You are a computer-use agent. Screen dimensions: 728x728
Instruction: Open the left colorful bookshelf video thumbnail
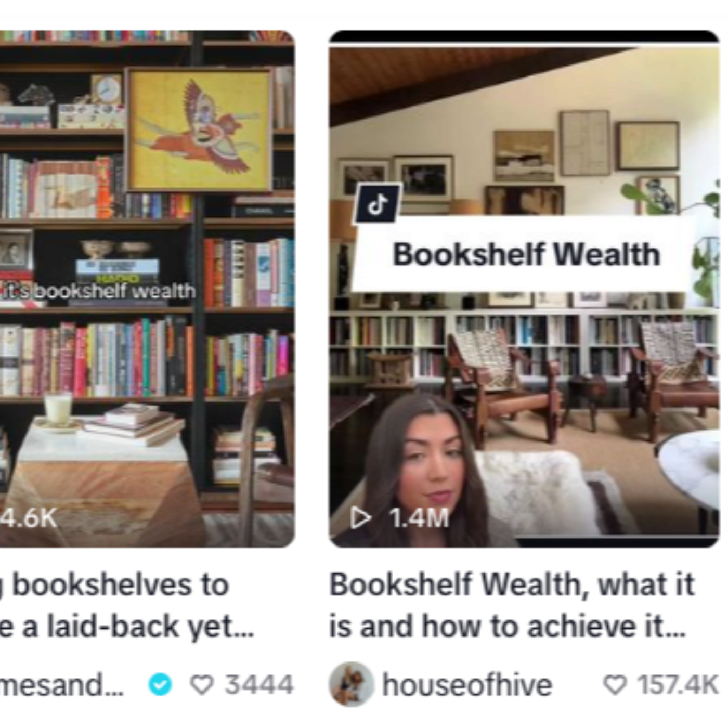pyautogui.click(x=147, y=289)
